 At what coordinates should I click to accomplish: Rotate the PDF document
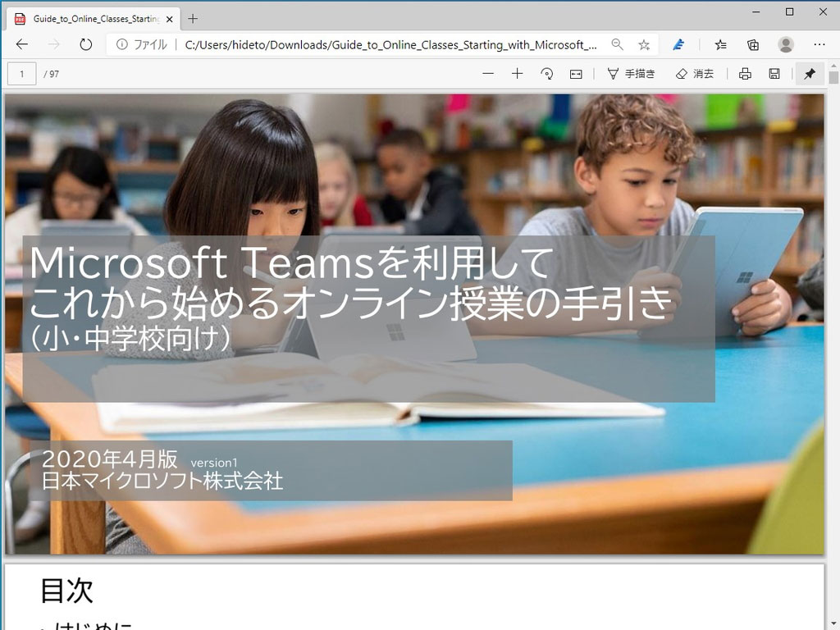click(x=547, y=74)
